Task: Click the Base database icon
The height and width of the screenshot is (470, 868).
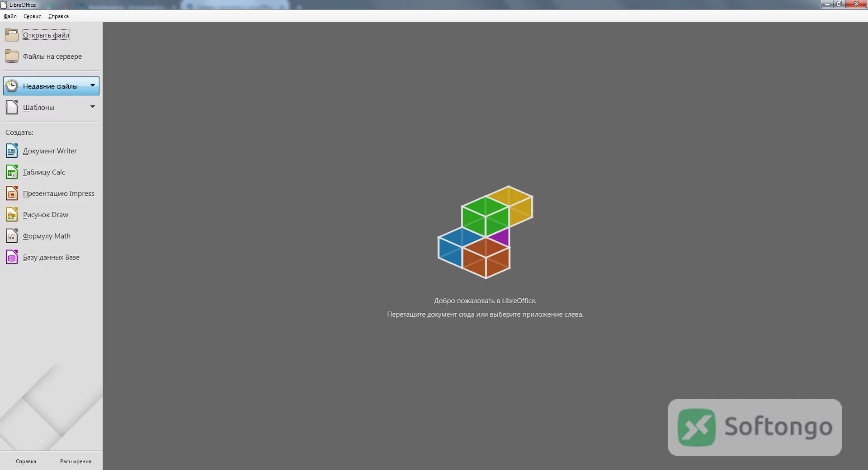Action: pos(12,257)
